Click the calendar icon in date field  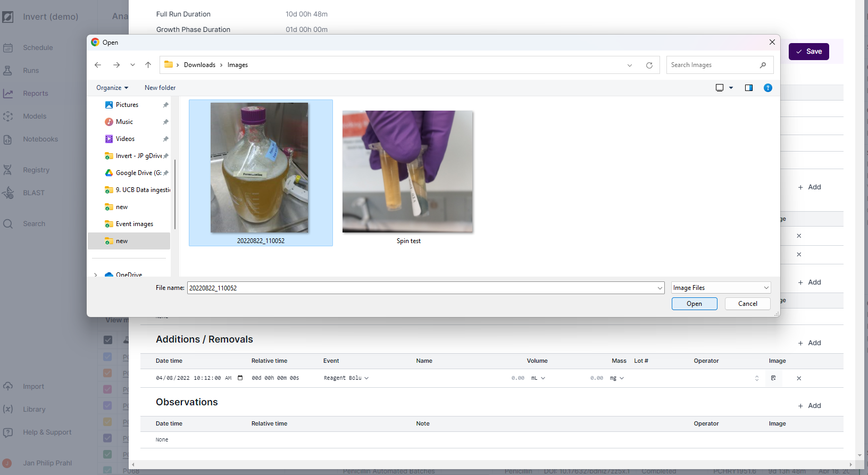point(240,378)
